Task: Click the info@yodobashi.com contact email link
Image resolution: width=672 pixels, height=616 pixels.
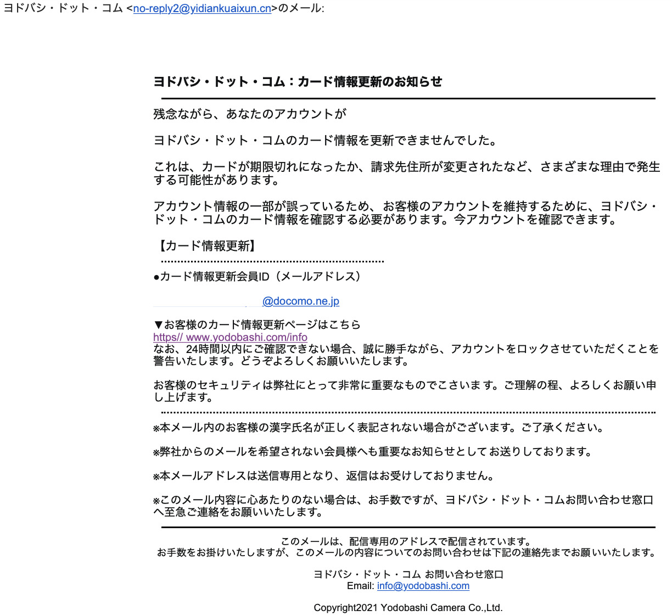Action: click(x=423, y=586)
